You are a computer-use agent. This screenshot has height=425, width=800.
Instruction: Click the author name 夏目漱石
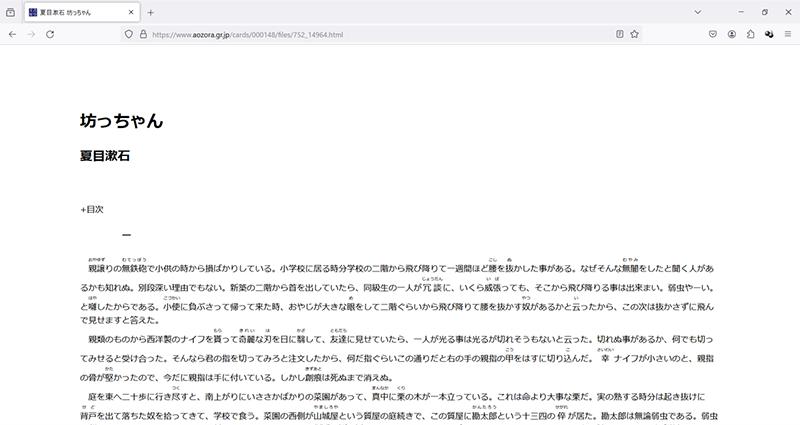[x=105, y=156]
